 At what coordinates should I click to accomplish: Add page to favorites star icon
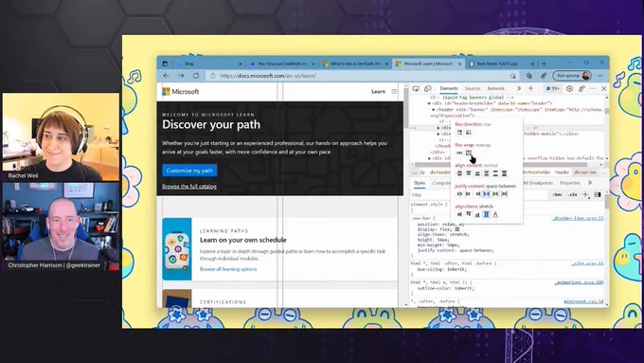pos(513,76)
